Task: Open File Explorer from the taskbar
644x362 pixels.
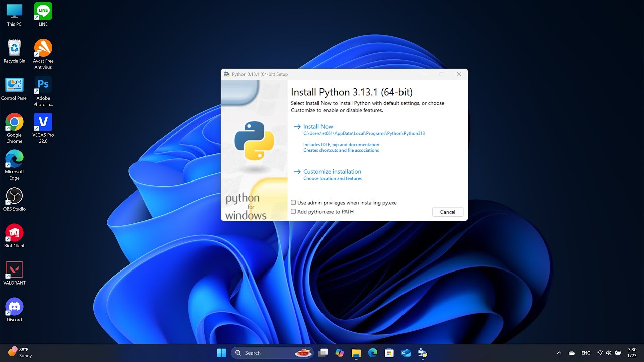Action: (x=356, y=353)
